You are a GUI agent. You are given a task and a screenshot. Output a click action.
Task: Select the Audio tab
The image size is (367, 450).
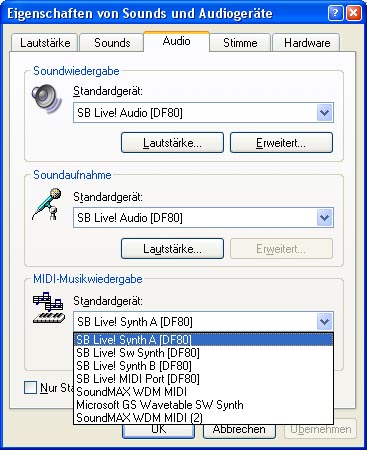pos(177,41)
